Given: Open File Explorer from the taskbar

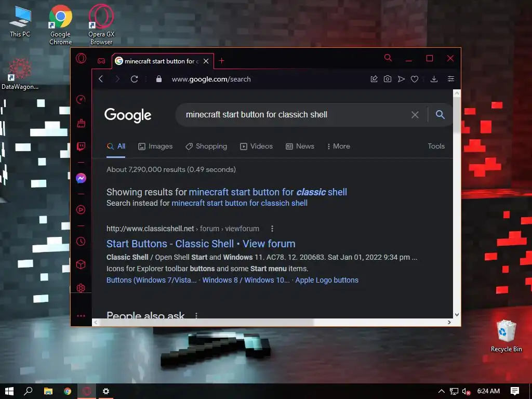Looking at the screenshot, I should (x=48, y=391).
